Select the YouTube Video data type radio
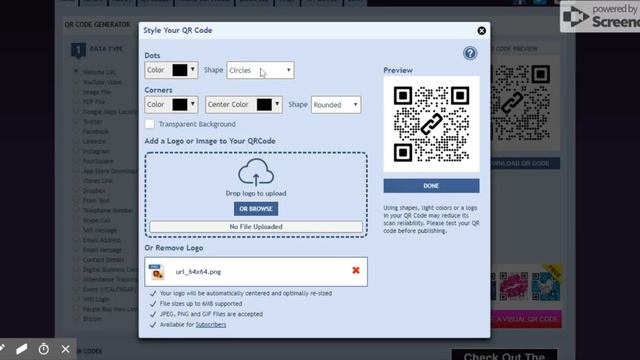This screenshot has width=640, height=360. click(x=76, y=82)
